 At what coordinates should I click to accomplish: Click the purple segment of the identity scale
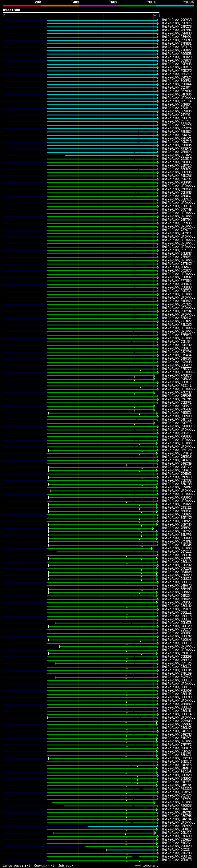(x=99, y=6)
